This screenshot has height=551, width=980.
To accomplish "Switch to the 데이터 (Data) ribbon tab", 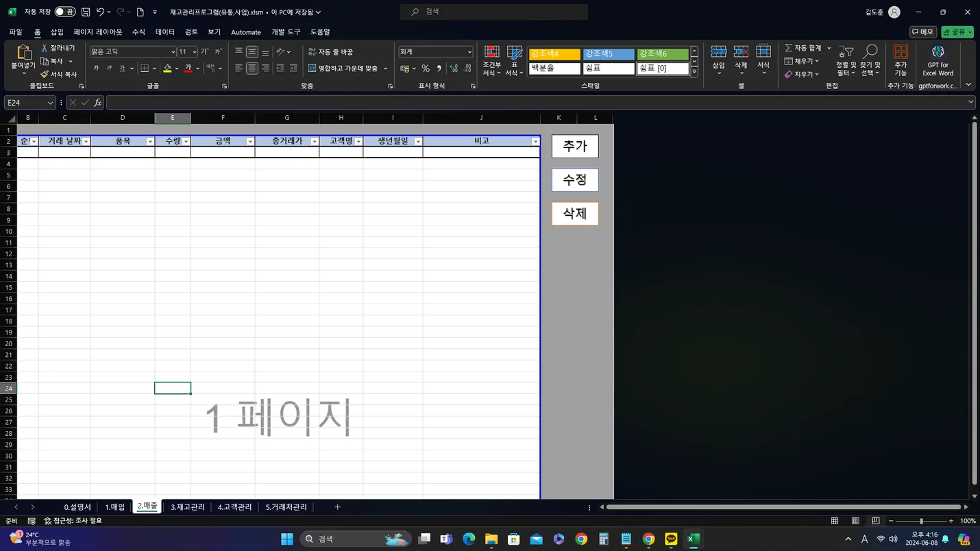I will tap(165, 32).
